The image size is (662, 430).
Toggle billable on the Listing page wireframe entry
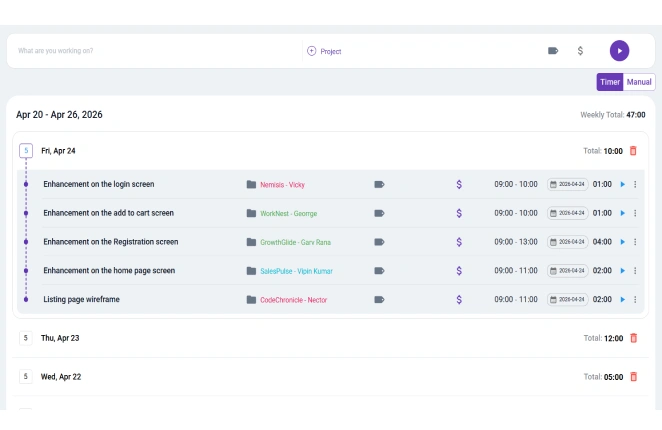click(459, 299)
